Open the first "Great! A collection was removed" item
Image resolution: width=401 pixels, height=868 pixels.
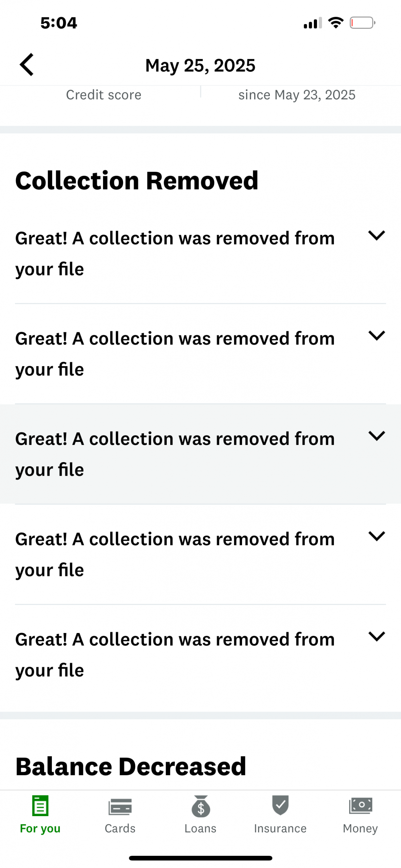pos(175,253)
